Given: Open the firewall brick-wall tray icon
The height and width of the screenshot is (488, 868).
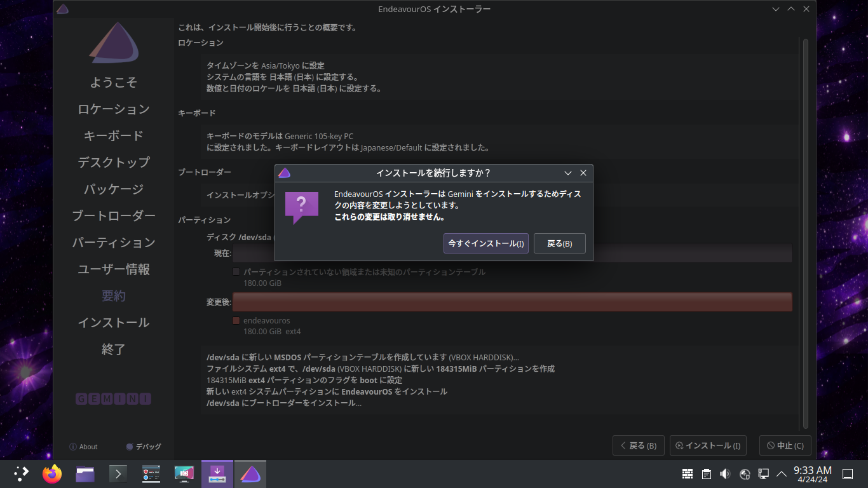Looking at the screenshot, I should 688,474.
